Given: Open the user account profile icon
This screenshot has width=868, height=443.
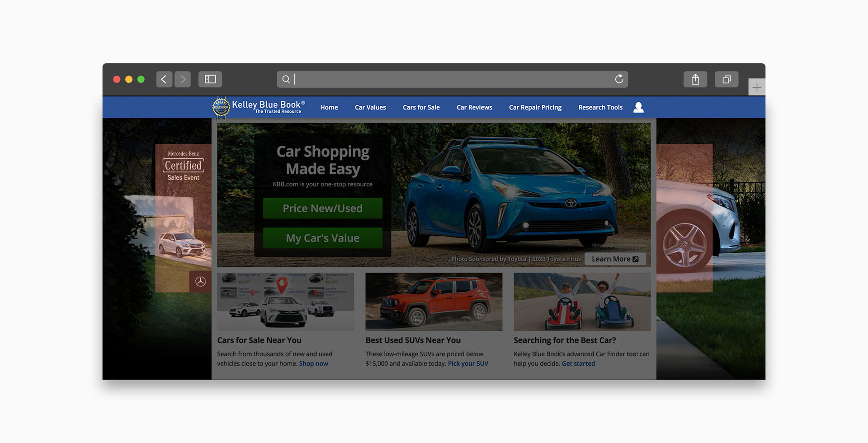Looking at the screenshot, I should click(638, 107).
